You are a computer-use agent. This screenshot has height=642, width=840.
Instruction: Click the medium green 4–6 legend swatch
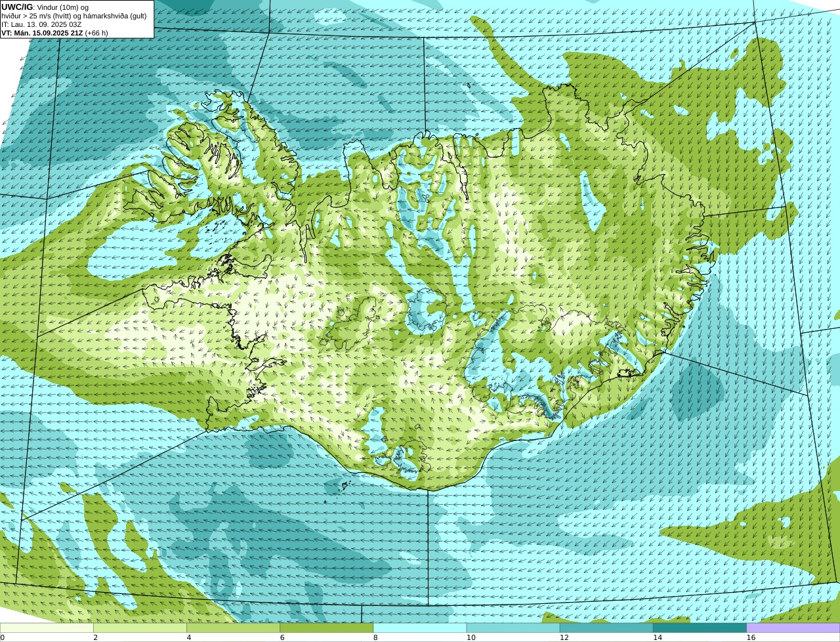233,628
